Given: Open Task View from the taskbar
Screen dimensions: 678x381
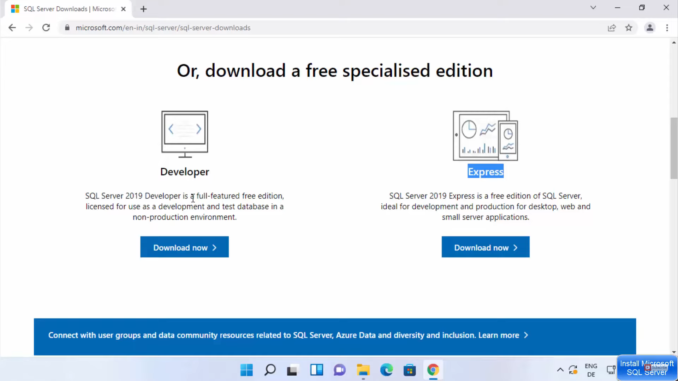Looking at the screenshot, I should pos(293,370).
